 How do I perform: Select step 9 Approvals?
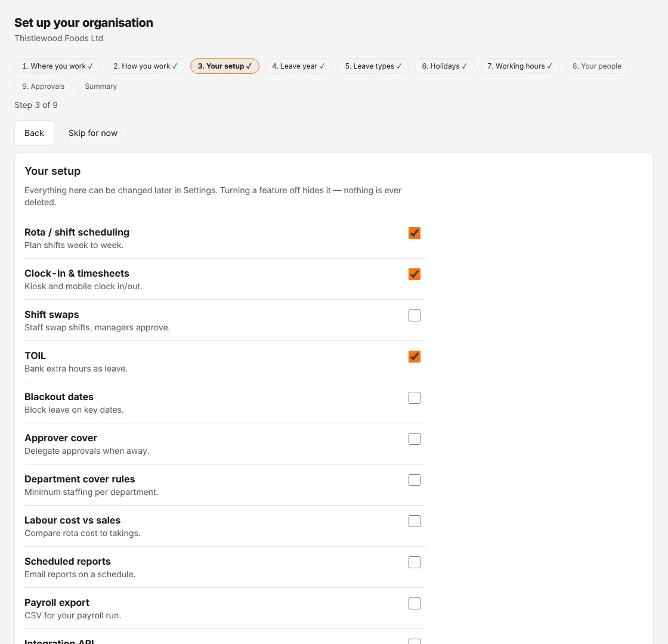click(44, 86)
